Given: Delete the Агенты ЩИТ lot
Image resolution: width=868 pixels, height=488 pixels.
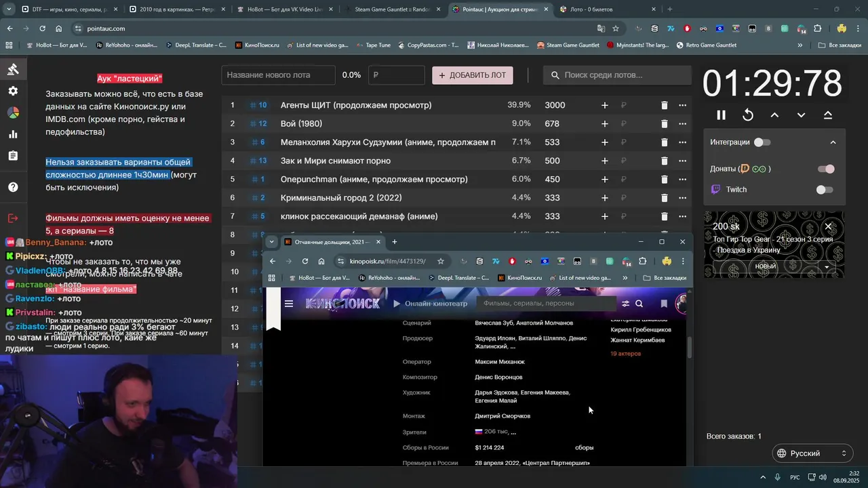Looking at the screenshot, I should click(665, 105).
